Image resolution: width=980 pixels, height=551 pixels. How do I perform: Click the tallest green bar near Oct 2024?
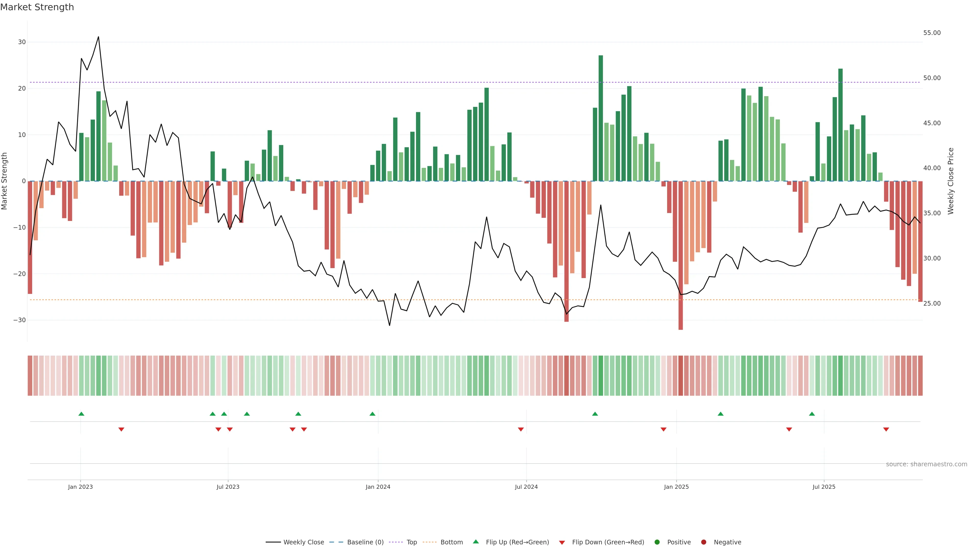click(x=601, y=118)
